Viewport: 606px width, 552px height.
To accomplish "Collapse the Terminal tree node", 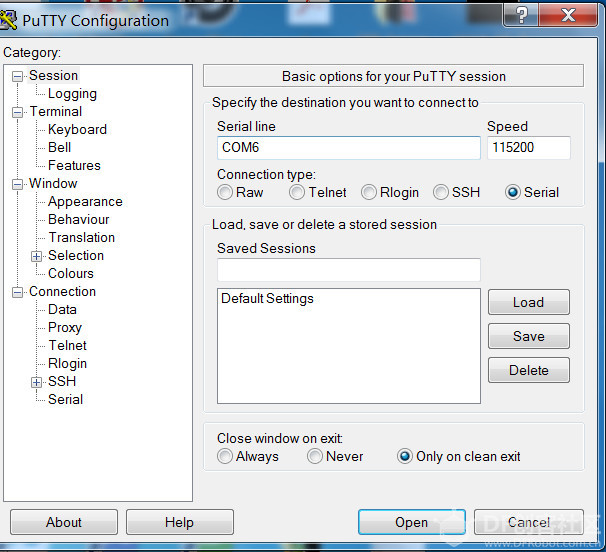I will click(x=17, y=112).
